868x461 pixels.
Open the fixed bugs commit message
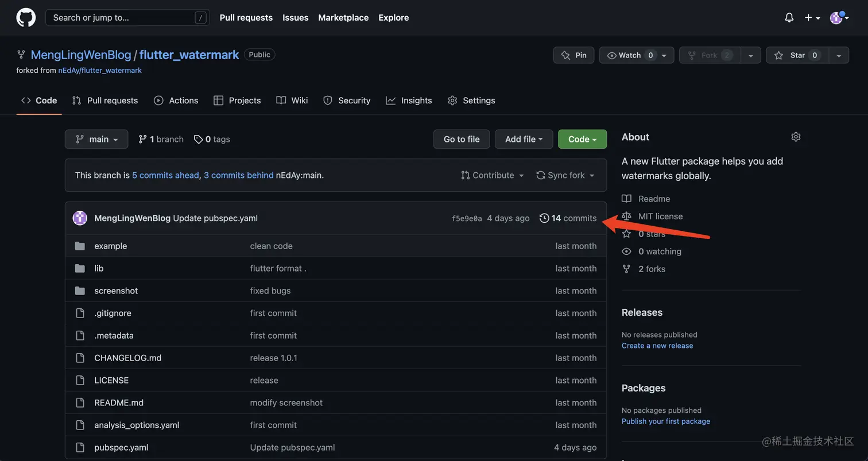tap(270, 290)
